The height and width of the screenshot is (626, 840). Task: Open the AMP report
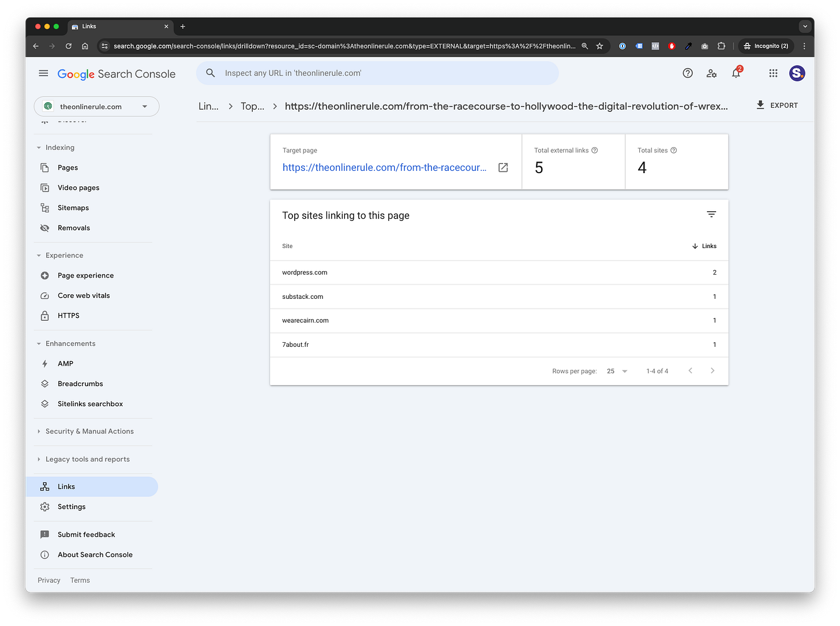pyautogui.click(x=65, y=364)
